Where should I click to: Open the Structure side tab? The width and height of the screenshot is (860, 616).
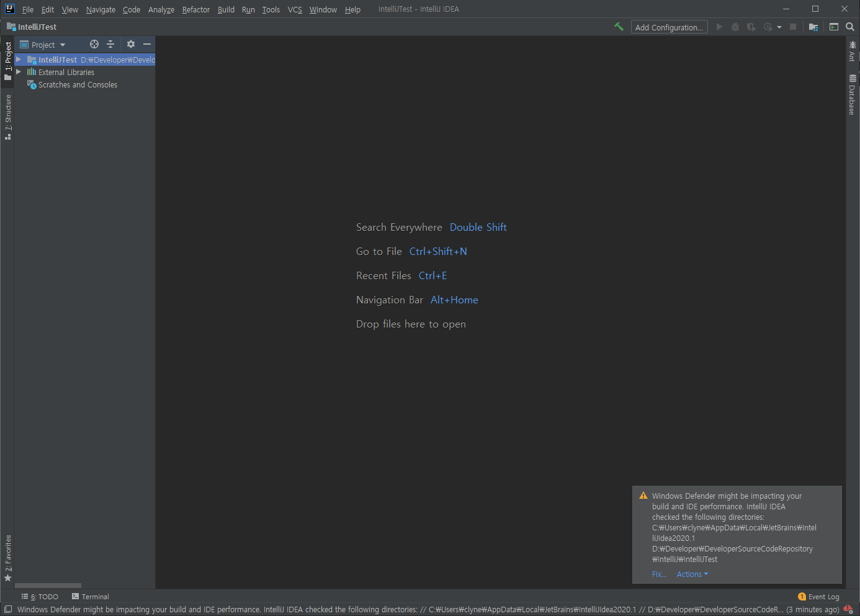(x=7, y=117)
